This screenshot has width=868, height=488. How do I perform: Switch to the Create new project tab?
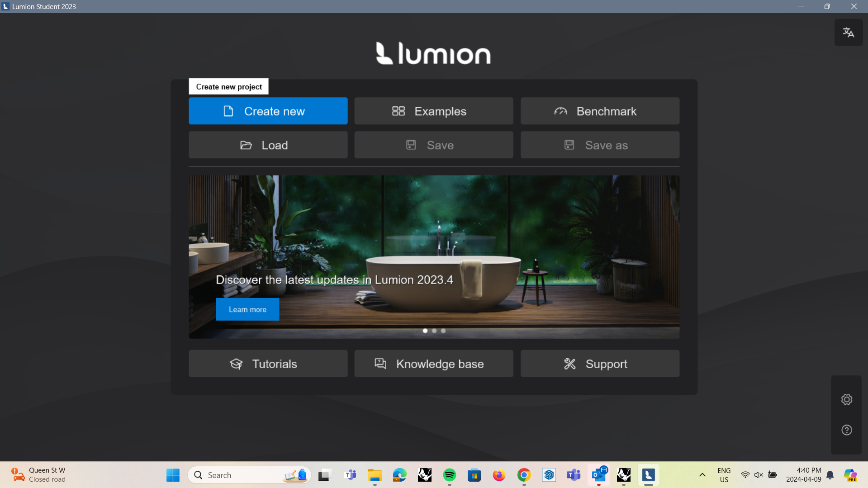pyautogui.click(x=228, y=86)
